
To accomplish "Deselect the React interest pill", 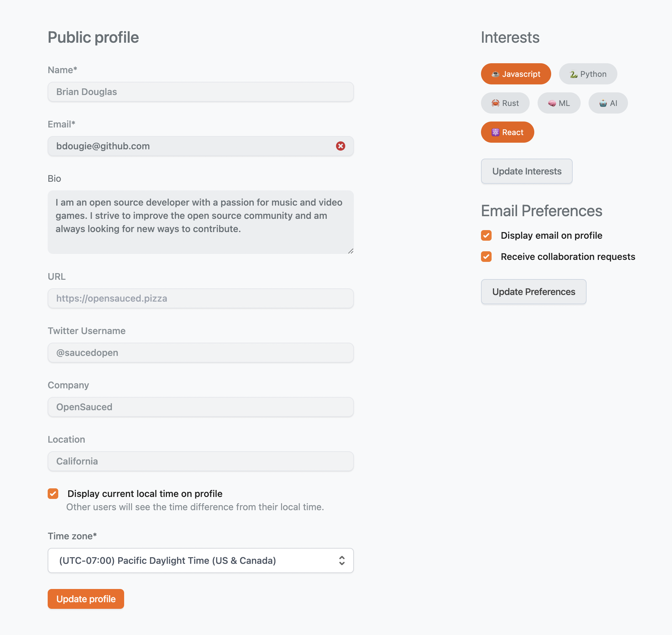I will 507,132.
